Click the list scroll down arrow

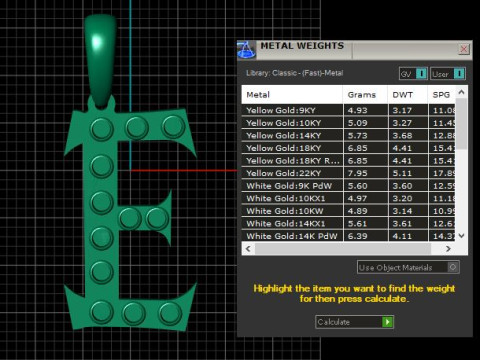[x=461, y=236]
